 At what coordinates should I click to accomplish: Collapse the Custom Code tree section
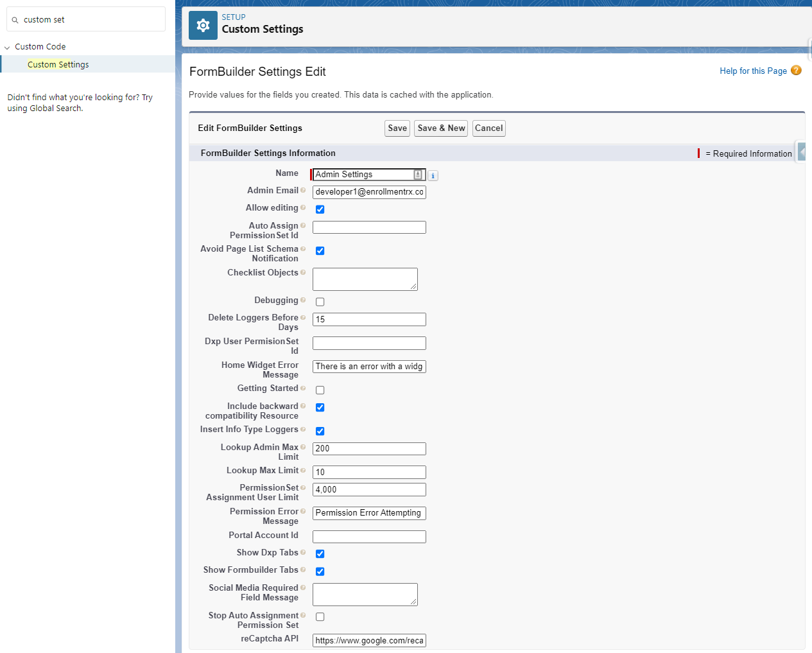tap(7, 48)
